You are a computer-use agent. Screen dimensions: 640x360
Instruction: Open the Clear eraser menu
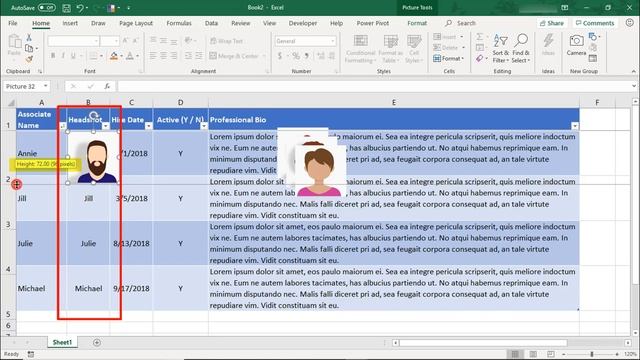point(480,59)
